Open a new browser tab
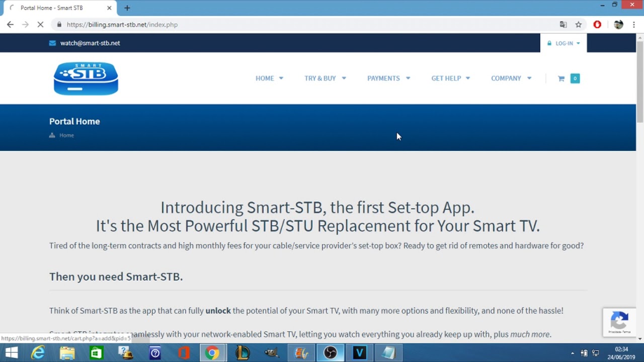 [127, 8]
